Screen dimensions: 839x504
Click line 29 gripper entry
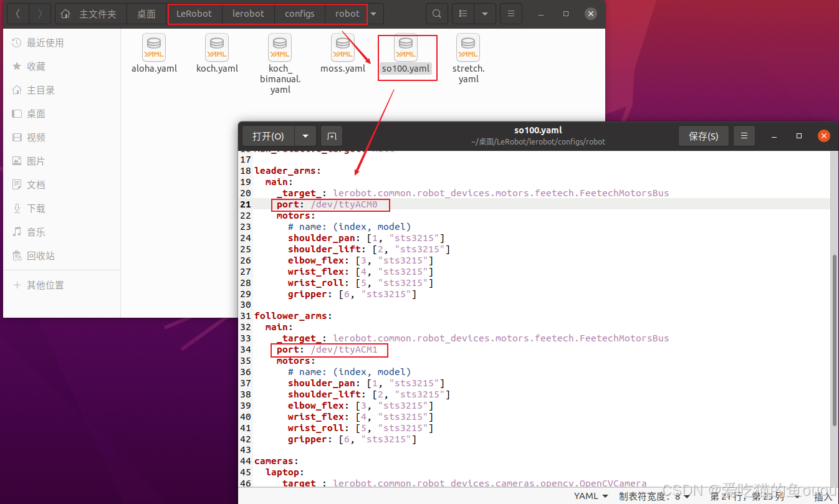[352, 294]
